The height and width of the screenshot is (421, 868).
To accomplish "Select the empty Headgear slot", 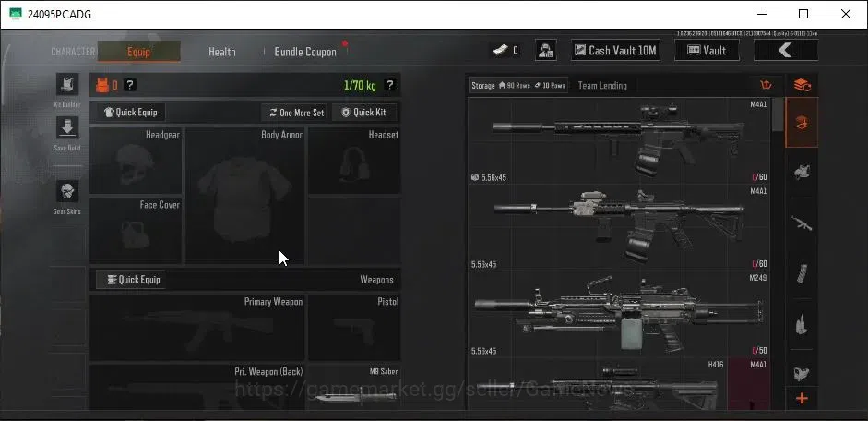I will 136,162.
